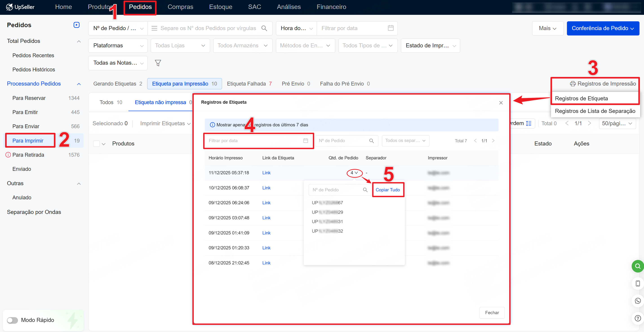Image resolution: width=644 pixels, height=332 pixels.
Task: Click the video tutorial play icon beside Pedidos
Action: (76, 25)
